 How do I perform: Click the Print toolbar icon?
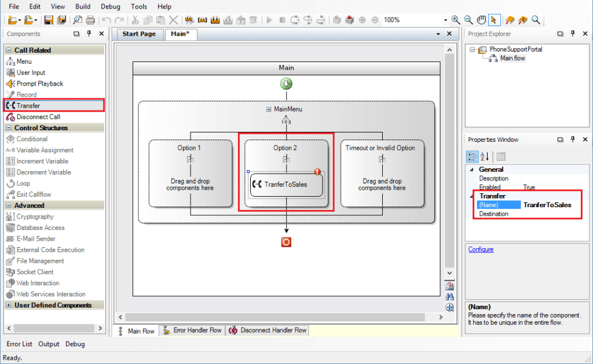point(90,20)
